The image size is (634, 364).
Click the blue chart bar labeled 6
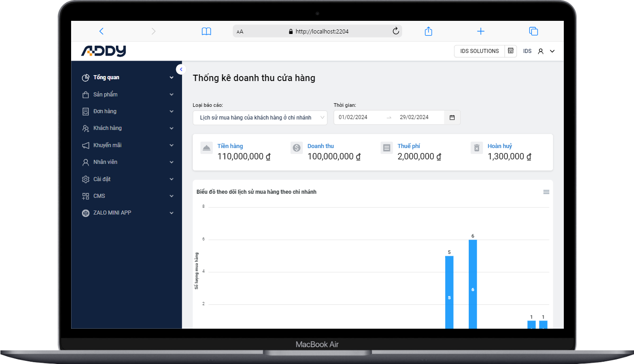473,284
